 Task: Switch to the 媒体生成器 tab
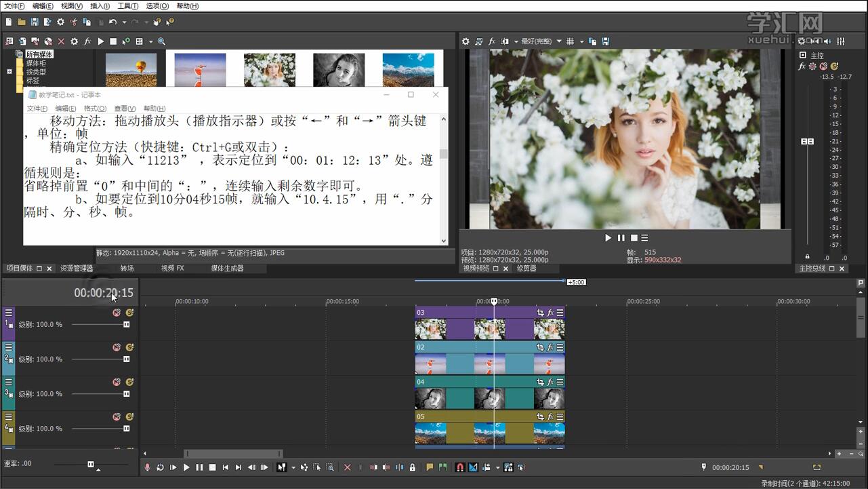pyautogui.click(x=227, y=269)
